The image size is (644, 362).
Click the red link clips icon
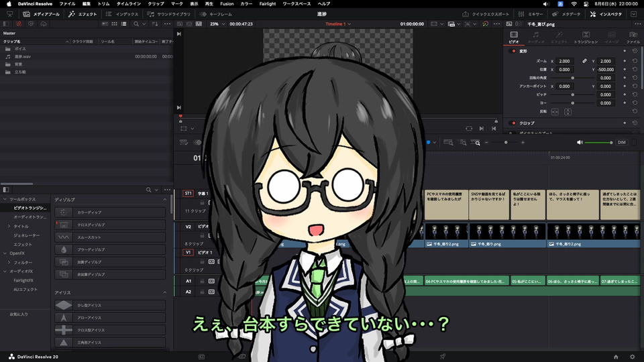coord(19,24)
